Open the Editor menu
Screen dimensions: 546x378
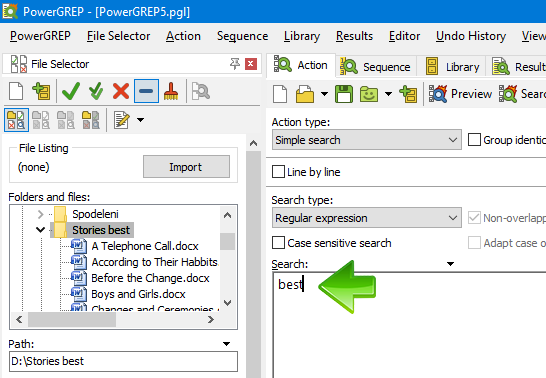pos(404,36)
